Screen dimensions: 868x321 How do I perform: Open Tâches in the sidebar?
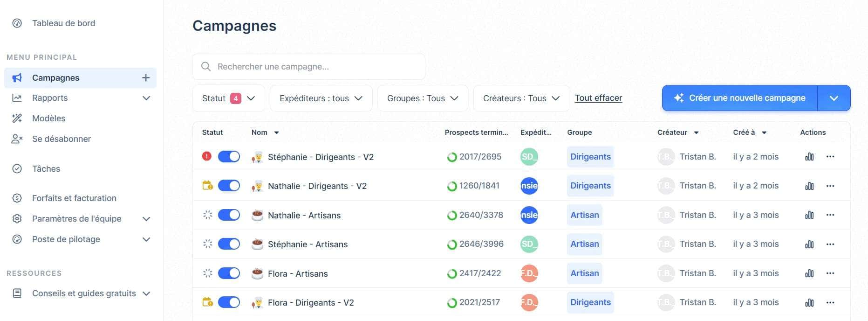[x=46, y=169]
